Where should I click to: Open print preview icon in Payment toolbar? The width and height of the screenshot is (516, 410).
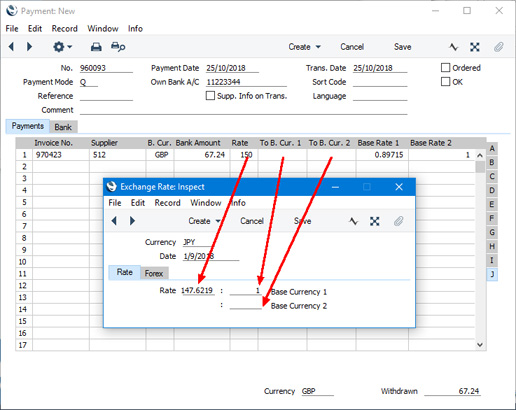[118, 47]
